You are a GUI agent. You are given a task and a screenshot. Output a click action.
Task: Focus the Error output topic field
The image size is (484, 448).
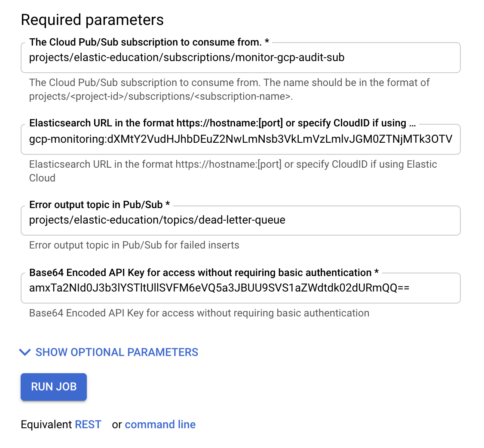pos(241,220)
